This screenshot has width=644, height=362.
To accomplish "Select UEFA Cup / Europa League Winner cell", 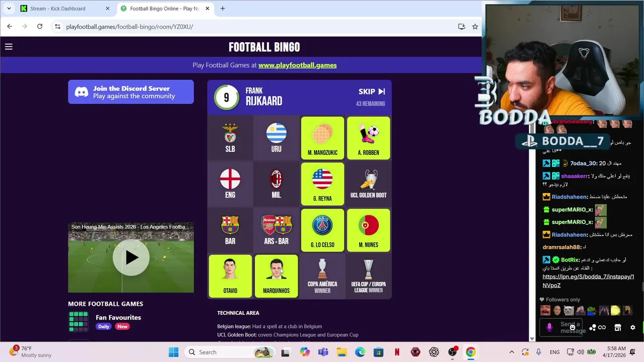I will (368, 277).
